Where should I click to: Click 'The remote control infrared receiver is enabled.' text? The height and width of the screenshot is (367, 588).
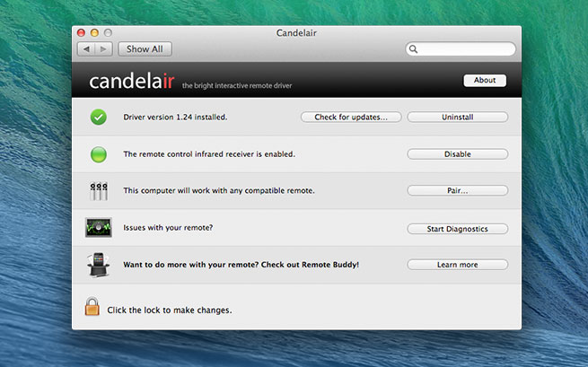(x=209, y=154)
